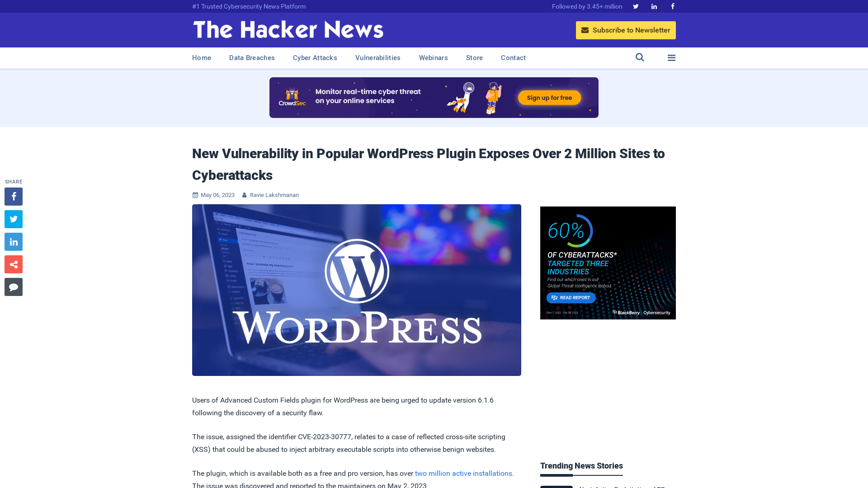Screen dimensions: 868x488
Task: Expand the Cyber Attacks navigation dropdown
Action: pos(315,58)
